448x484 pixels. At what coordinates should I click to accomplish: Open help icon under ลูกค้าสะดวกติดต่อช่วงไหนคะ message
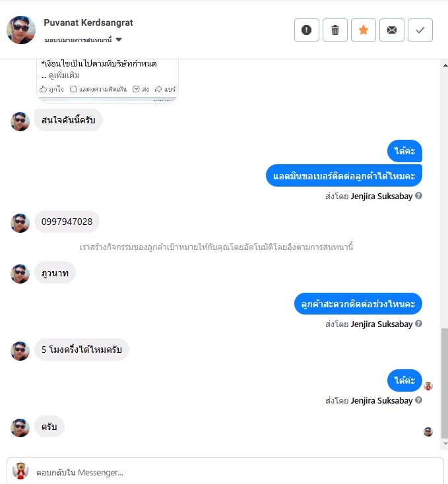(418, 324)
